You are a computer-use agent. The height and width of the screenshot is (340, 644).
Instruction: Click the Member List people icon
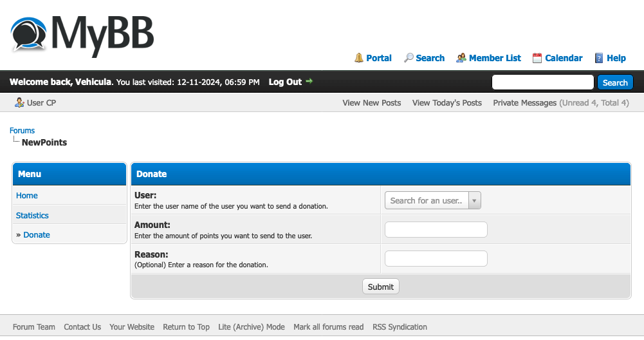(461, 58)
